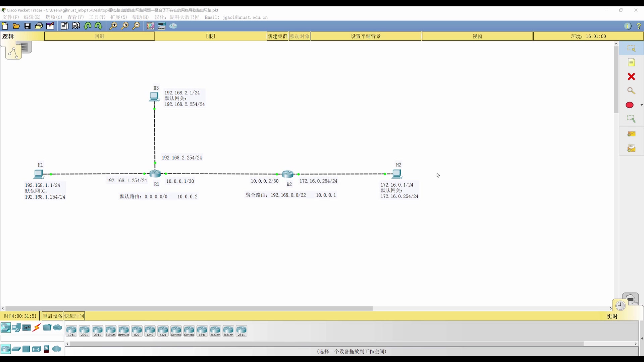Select PC H3 on the canvas
644x362 pixels.
(154, 97)
